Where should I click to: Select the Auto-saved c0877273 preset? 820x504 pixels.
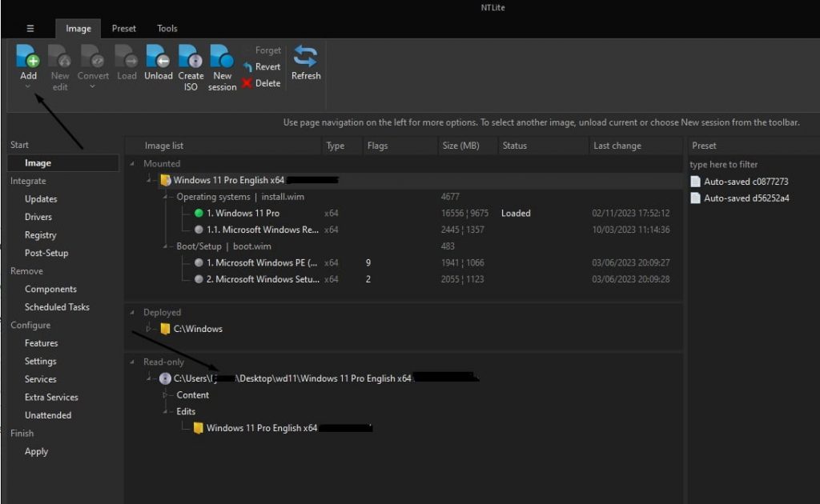pos(746,182)
